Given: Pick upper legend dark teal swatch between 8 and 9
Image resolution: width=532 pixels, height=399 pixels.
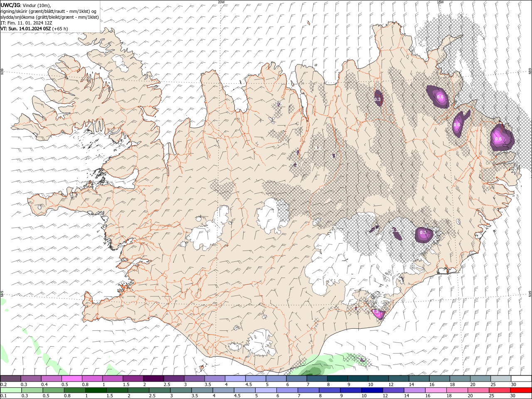Looking at the screenshot, I should [337, 379].
